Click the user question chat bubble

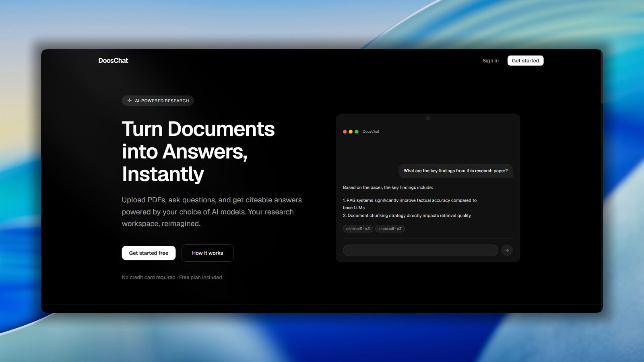456,171
